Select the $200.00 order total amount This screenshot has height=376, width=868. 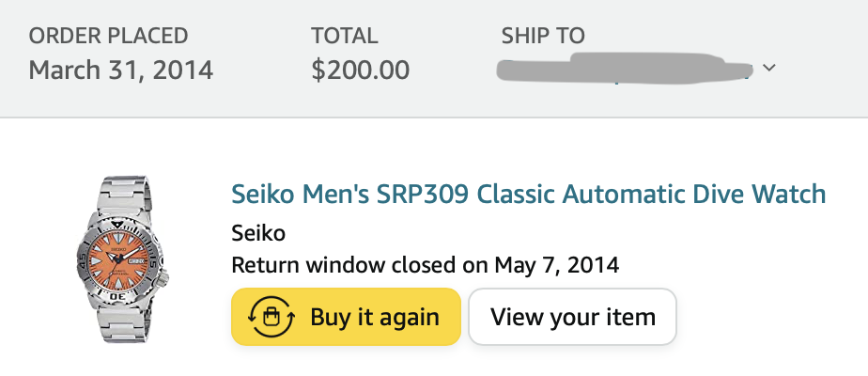(x=360, y=70)
